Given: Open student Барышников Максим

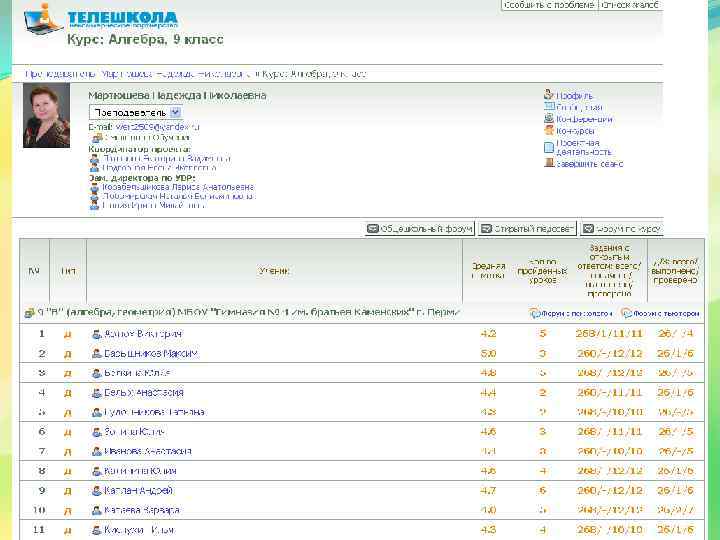Looking at the screenshot, I should [x=151, y=354].
